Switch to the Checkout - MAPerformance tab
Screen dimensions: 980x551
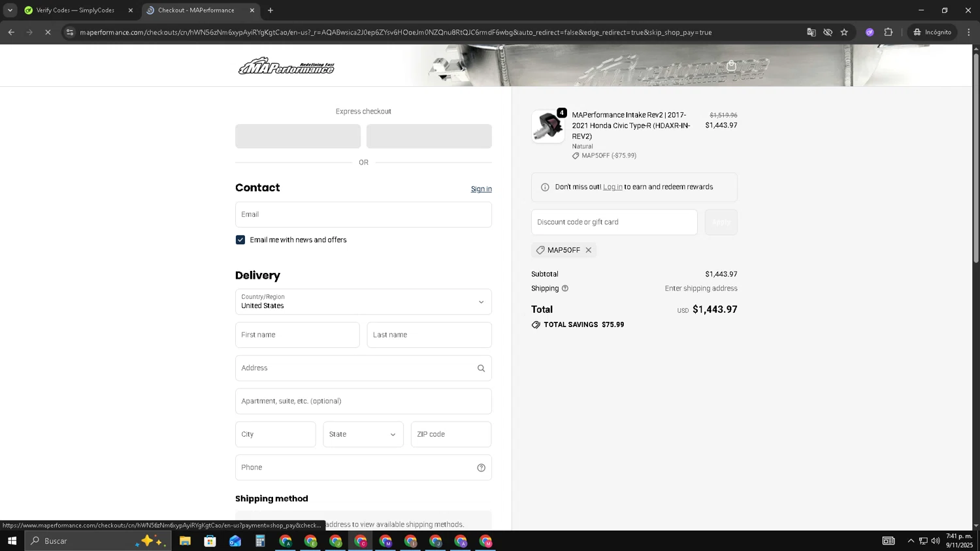(196, 10)
